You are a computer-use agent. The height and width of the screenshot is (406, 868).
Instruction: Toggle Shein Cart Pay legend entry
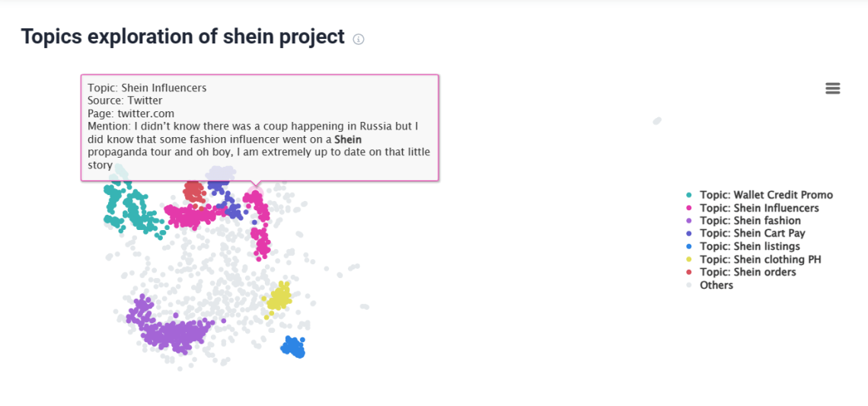tap(752, 234)
